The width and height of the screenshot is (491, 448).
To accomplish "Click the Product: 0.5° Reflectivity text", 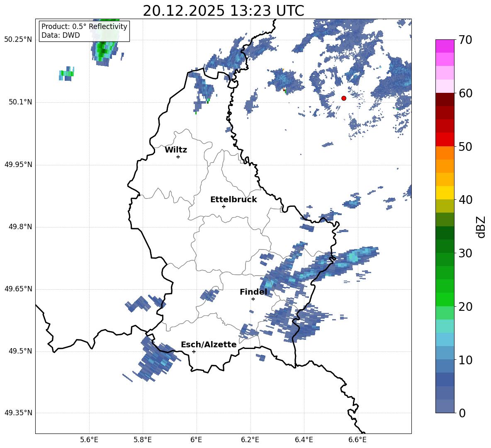I will 84,27.
